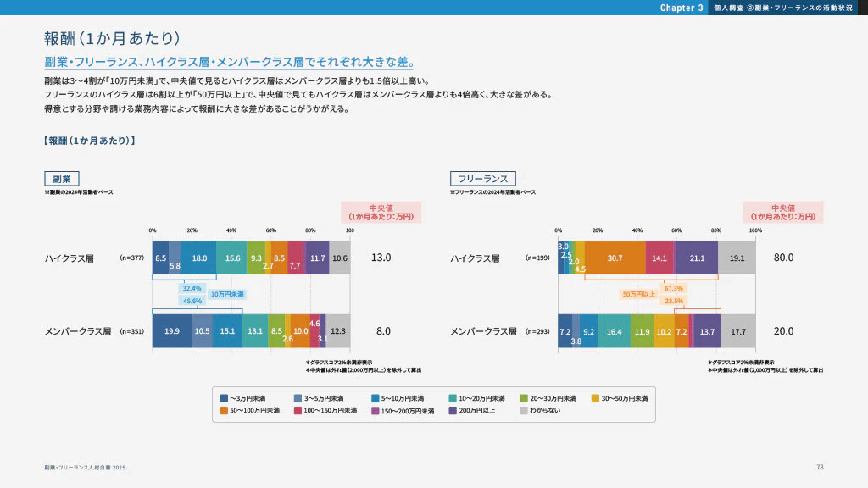Click median value 20.0
The height and width of the screenshot is (488, 868).
(x=783, y=331)
